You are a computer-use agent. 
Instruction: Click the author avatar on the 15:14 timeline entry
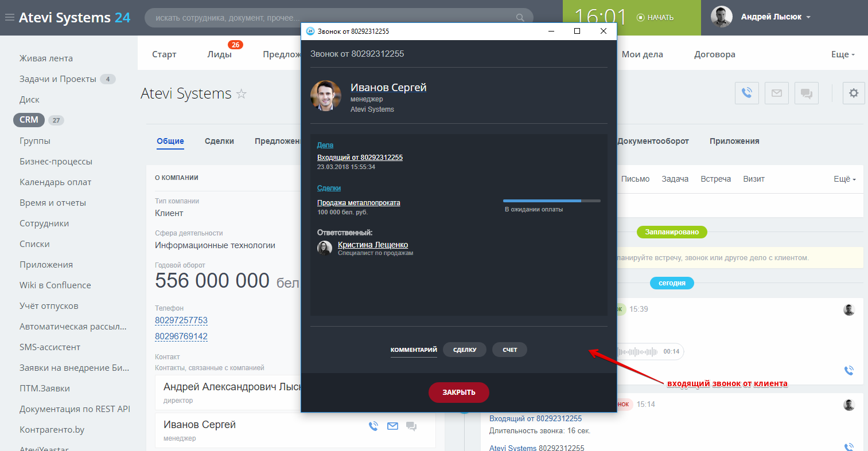pyautogui.click(x=849, y=405)
